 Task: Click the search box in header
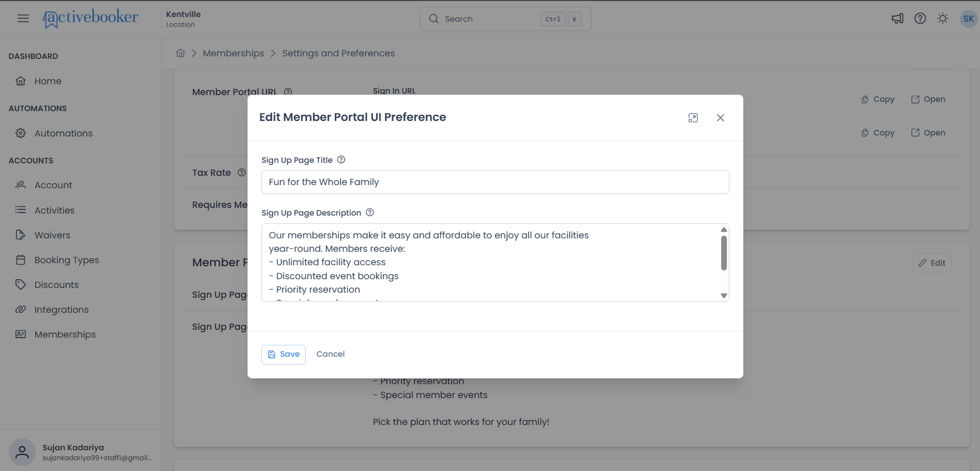(505, 19)
